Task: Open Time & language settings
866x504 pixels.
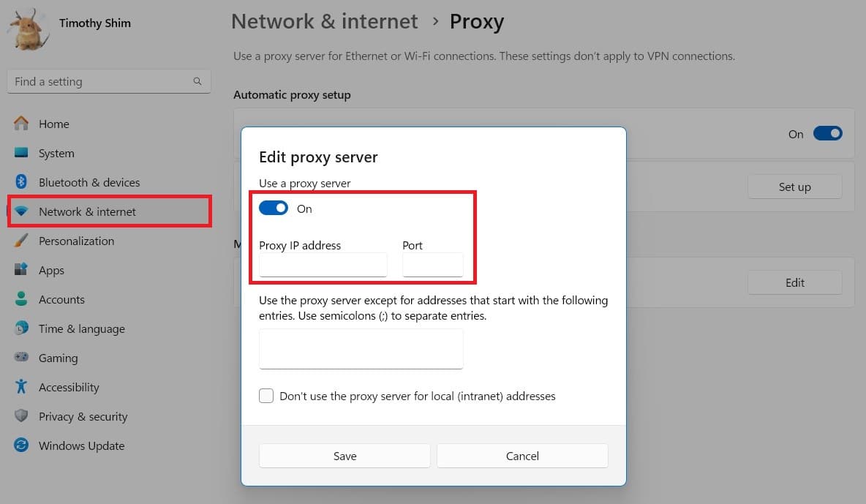Action: point(82,328)
